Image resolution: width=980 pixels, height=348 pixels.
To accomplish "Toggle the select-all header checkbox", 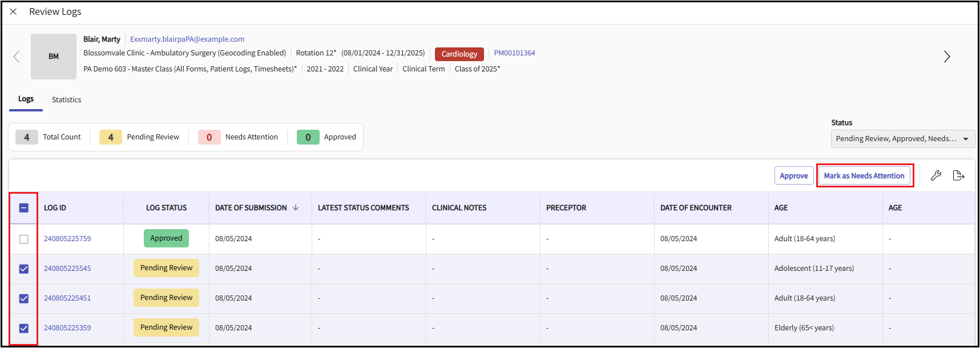I will click(x=24, y=208).
